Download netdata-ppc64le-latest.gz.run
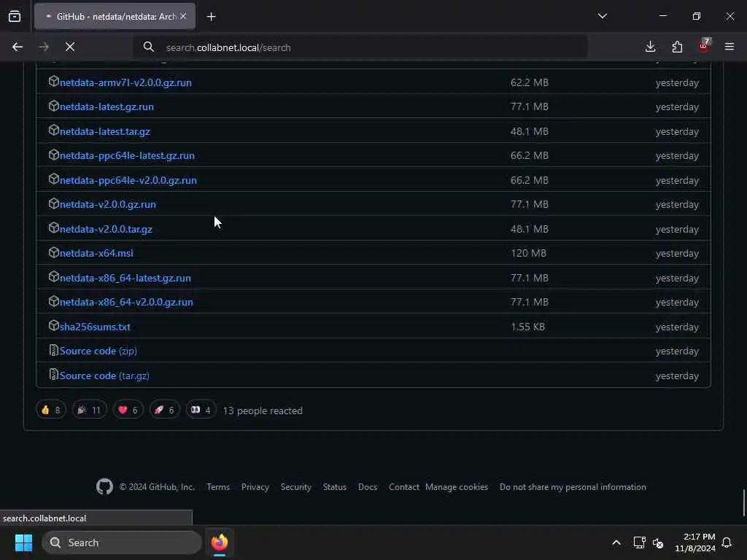This screenshot has height=560, width=747. pos(127,156)
